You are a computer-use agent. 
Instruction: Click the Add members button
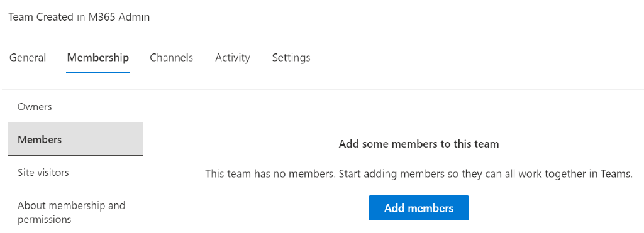pos(418,208)
